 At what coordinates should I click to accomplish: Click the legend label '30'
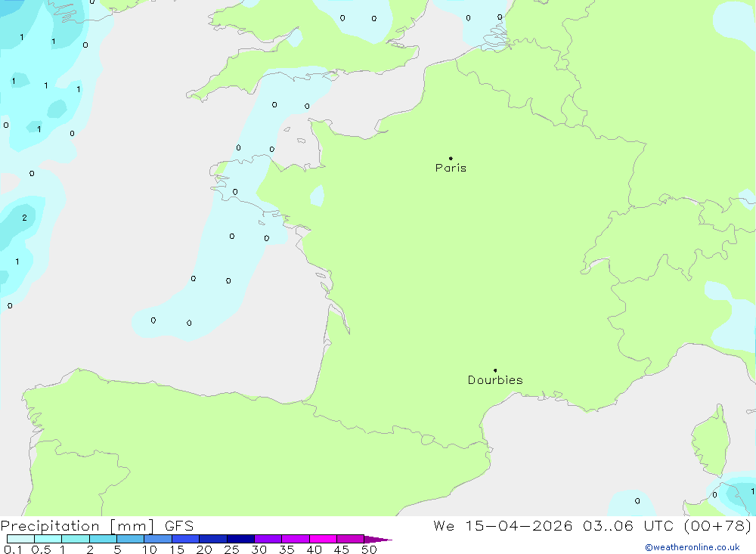tap(259, 549)
